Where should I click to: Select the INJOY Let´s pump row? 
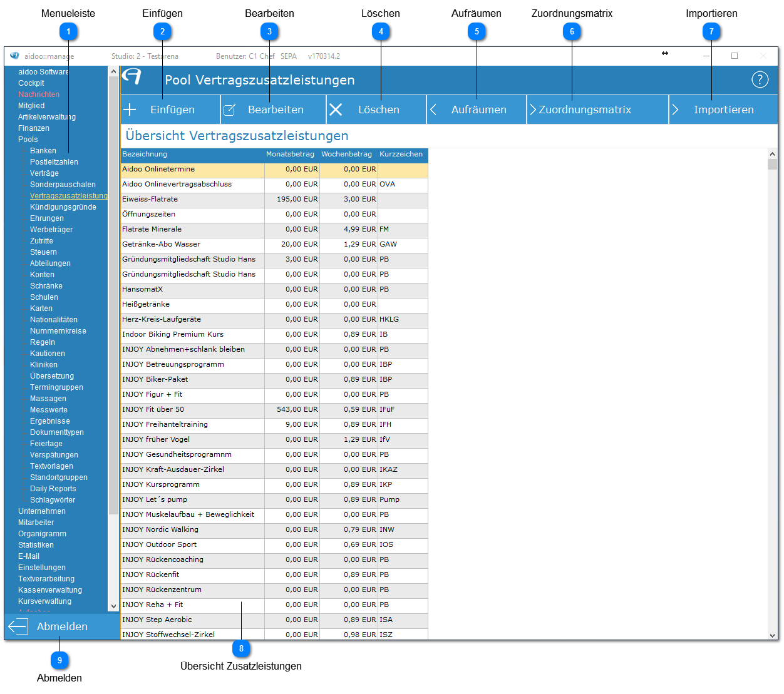pos(274,500)
